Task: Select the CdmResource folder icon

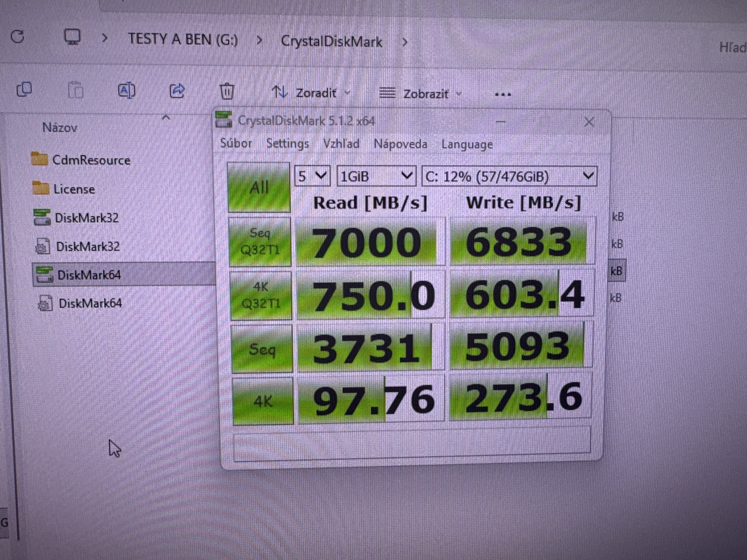Action: pyautogui.click(x=39, y=159)
